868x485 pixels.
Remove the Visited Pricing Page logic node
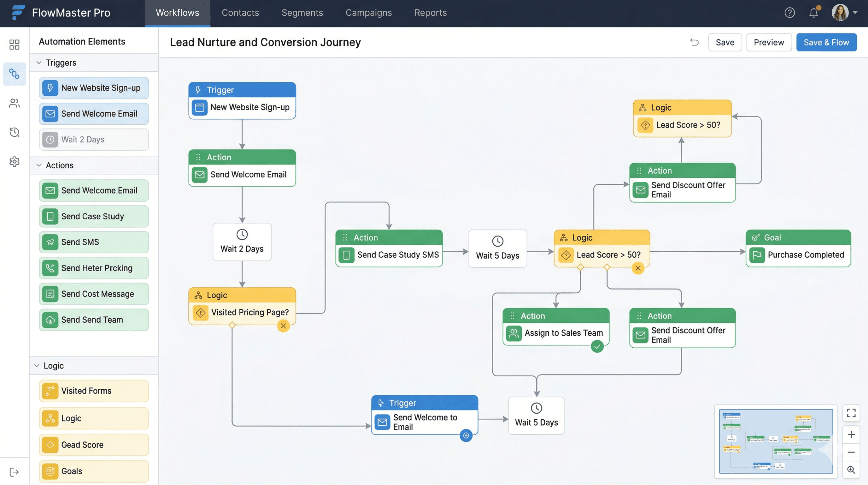coord(283,326)
